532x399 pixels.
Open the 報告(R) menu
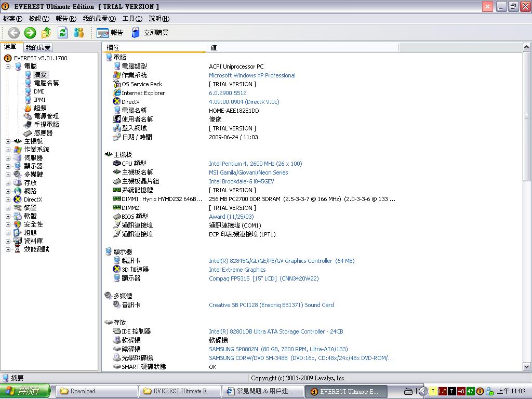66,19
